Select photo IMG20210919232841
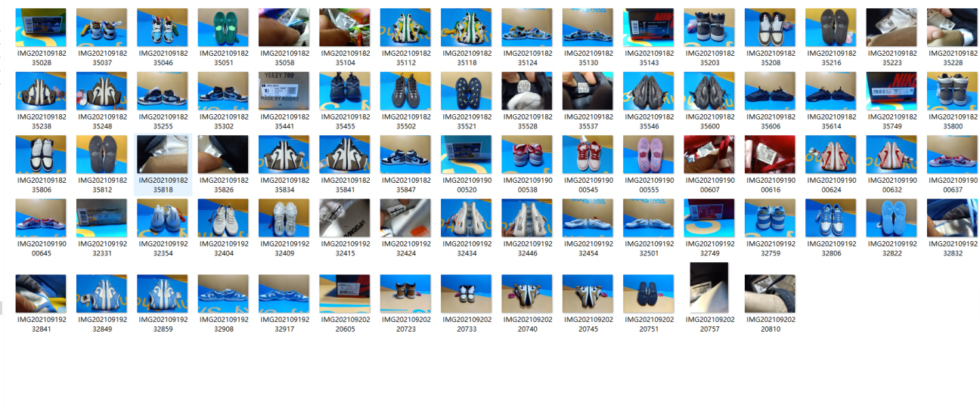980x405 pixels. (x=41, y=294)
